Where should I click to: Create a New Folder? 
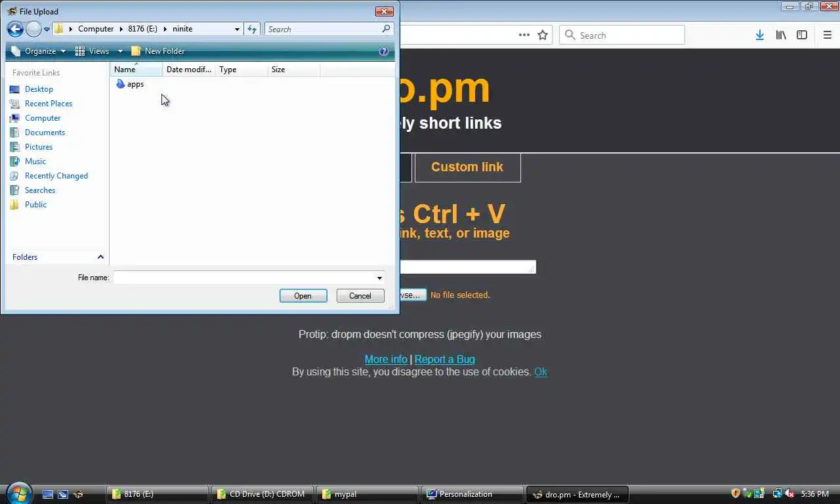[x=157, y=51]
